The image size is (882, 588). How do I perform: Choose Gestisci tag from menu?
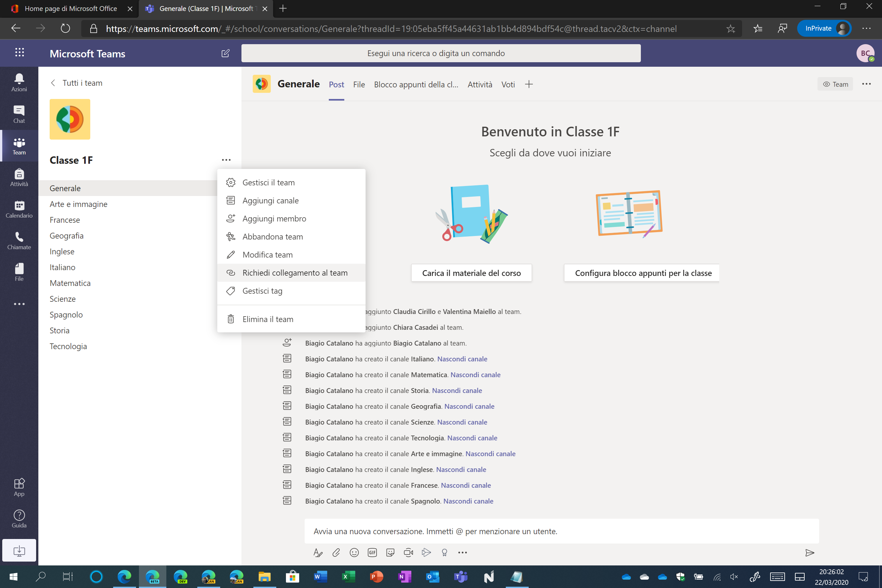coord(291,291)
